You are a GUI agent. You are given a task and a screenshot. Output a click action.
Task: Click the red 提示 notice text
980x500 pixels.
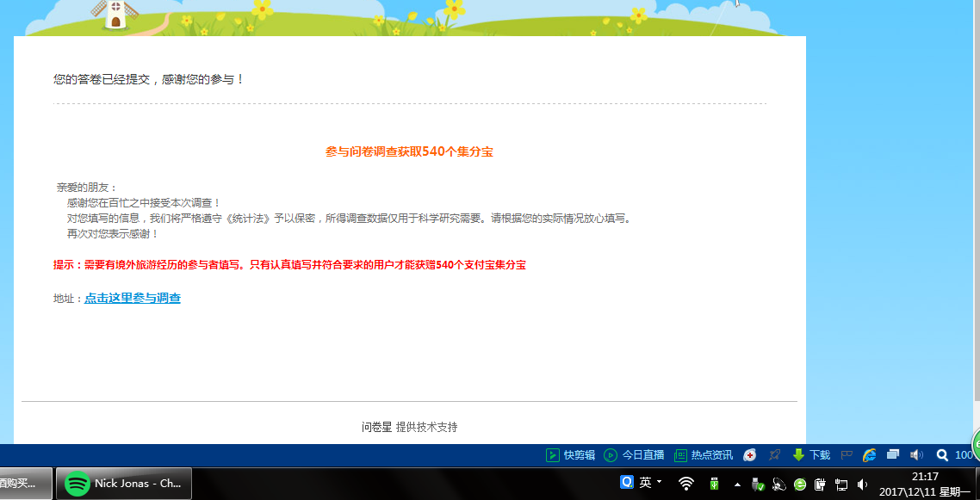coord(289,265)
